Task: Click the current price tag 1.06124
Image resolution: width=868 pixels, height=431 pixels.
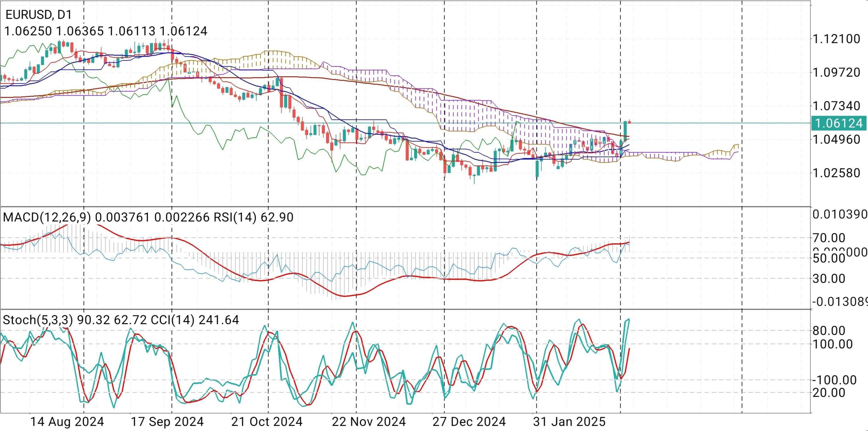Action: click(838, 123)
